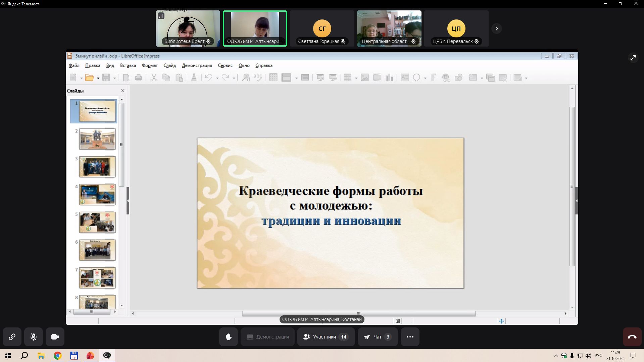Screen dimensions: 644x362
Task: Click the horizontal scrollbar under the slide
Action: [x=358, y=314]
